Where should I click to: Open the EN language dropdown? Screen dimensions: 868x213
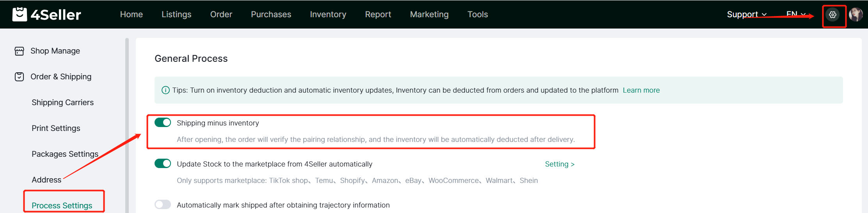coord(795,14)
